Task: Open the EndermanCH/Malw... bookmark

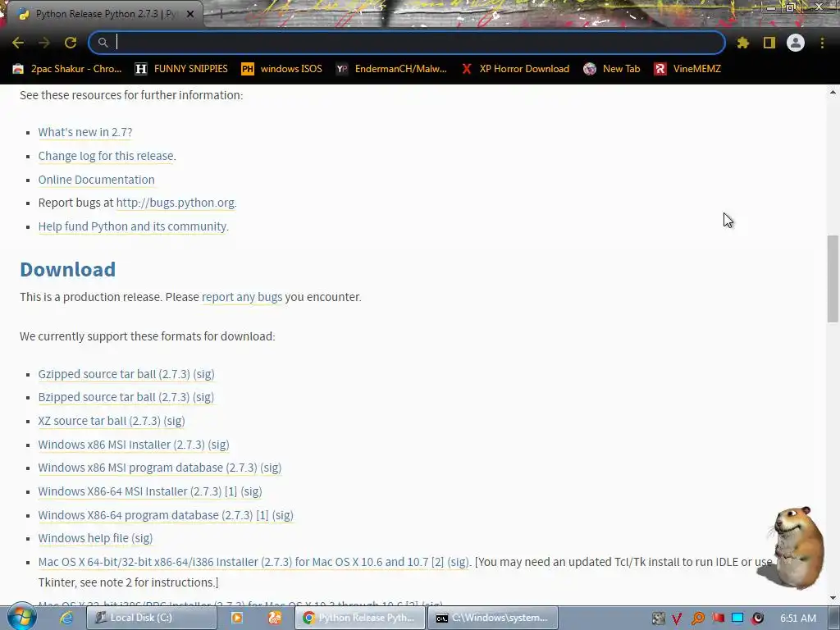Action: (391, 69)
